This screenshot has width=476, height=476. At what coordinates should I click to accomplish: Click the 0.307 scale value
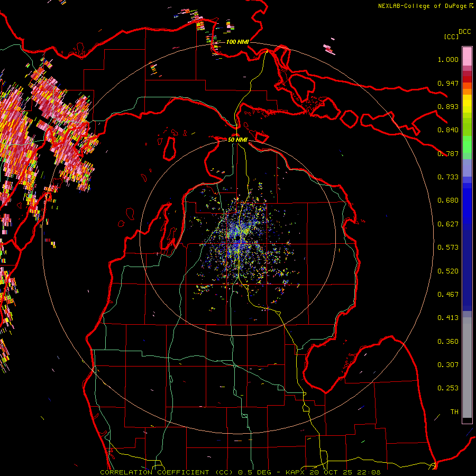[x=448, y=365]
